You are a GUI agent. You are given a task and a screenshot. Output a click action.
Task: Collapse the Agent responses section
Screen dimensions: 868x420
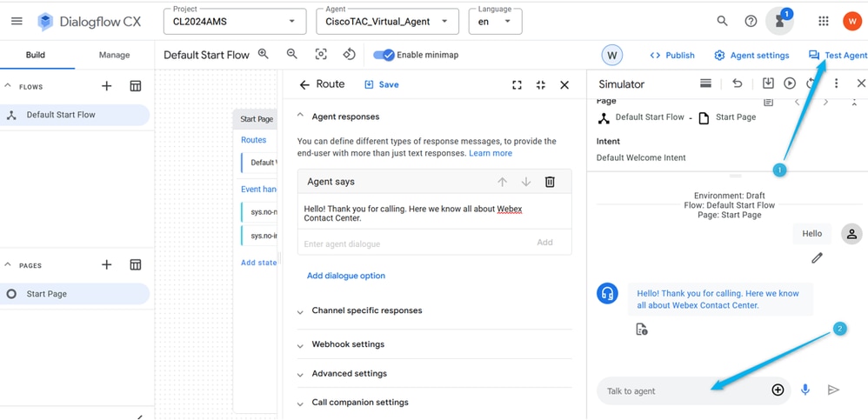point(300,117)
